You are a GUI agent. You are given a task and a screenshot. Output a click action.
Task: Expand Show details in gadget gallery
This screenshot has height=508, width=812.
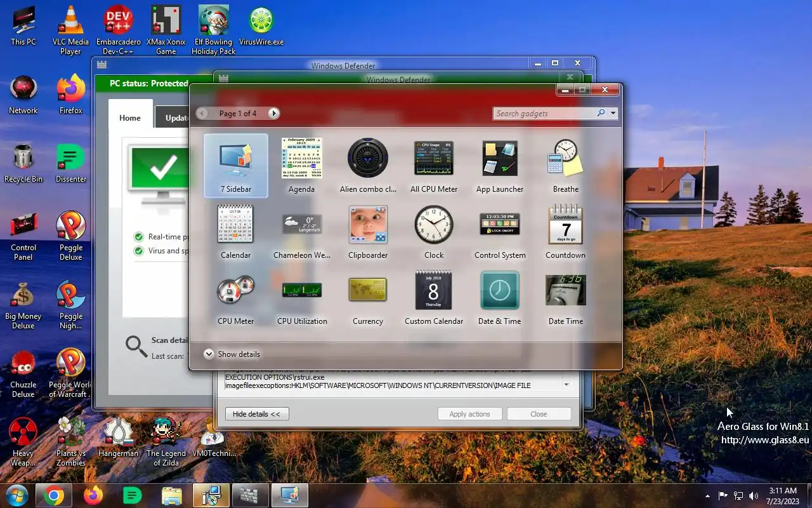232,354
